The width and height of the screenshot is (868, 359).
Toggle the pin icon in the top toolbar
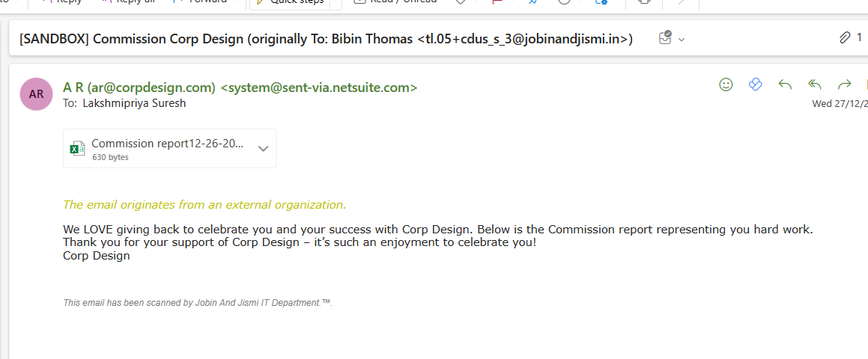pyautogui.click(x=532, y=2)
